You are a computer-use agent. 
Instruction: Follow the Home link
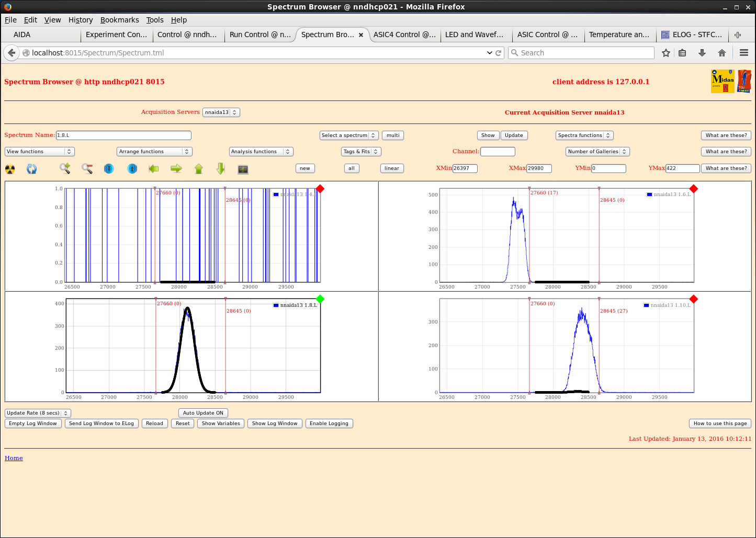pos(14,458)
